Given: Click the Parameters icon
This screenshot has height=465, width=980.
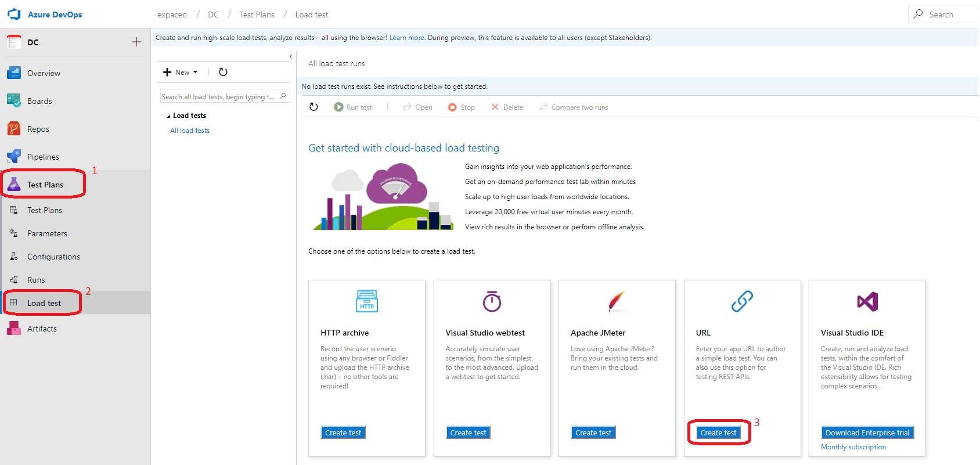Looking at the screenshot, I should [x=14, y=233].
